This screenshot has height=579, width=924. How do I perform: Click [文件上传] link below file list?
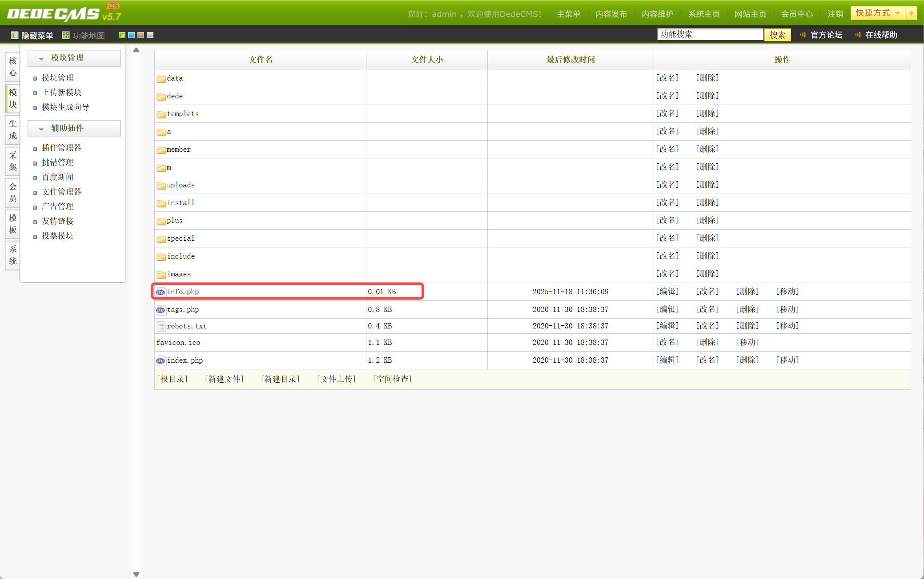click(x=336, y=379)
